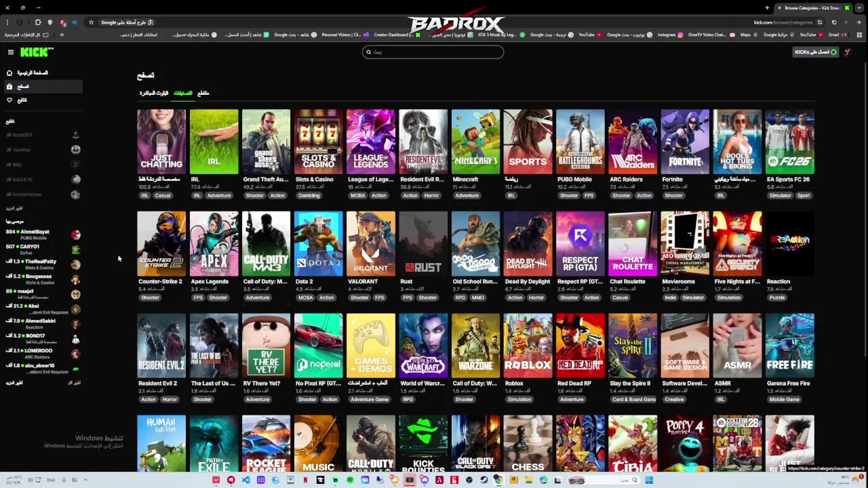Open Slots & Casino category thumbnail
Viewport: 868px width, 488px height.
(x=318, y=142)
